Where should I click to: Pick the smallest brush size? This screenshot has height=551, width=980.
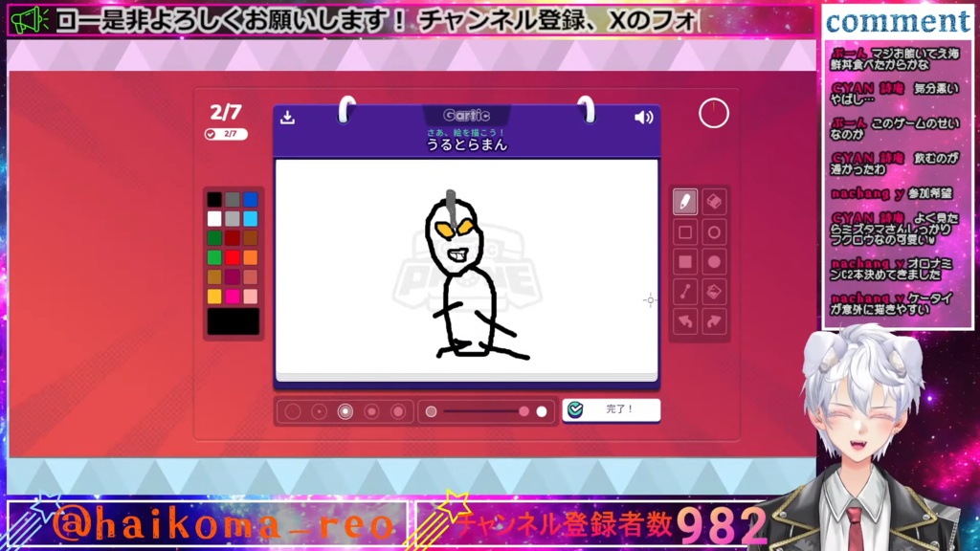(x=293, y=411)
